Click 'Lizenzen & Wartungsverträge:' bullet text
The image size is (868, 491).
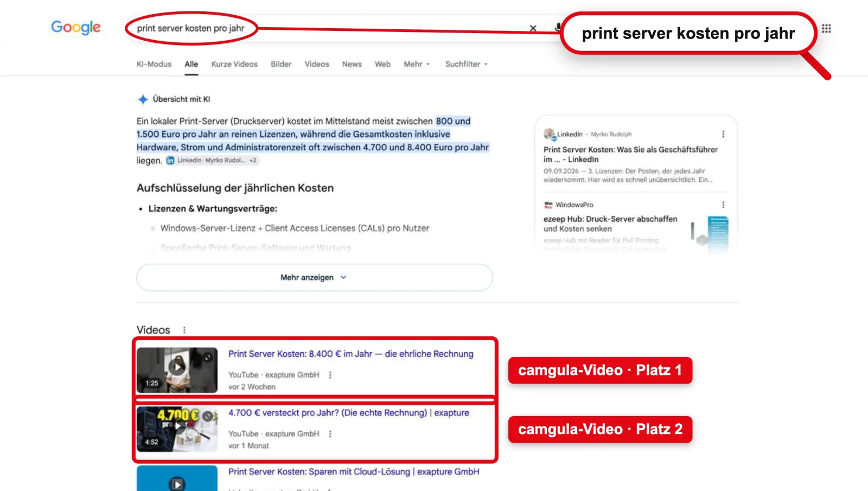[x=213, y=209]
